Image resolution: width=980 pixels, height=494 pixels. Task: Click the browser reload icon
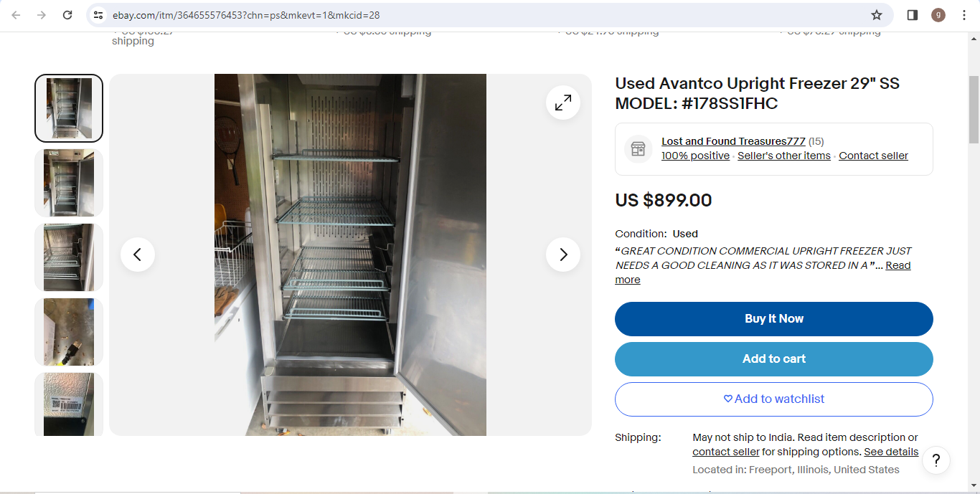pos(67,15)
